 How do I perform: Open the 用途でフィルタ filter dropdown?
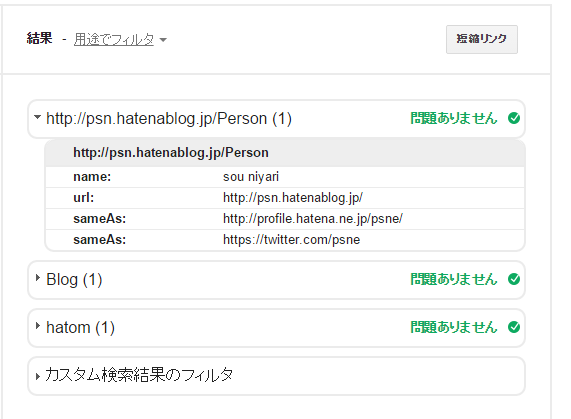tap(114, 39)
